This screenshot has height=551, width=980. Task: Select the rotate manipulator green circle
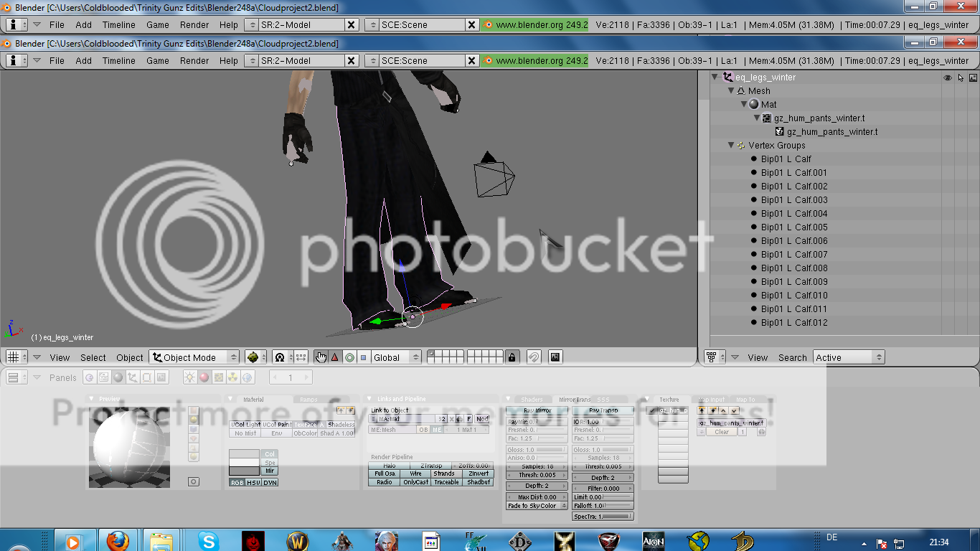click(x=349, y=357)
